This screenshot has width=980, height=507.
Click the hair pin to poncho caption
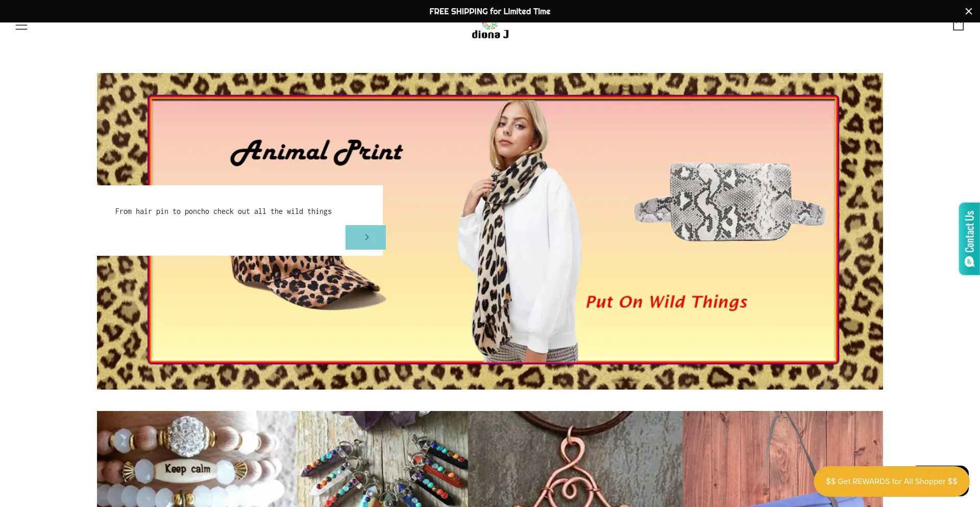tap(223, 211)
